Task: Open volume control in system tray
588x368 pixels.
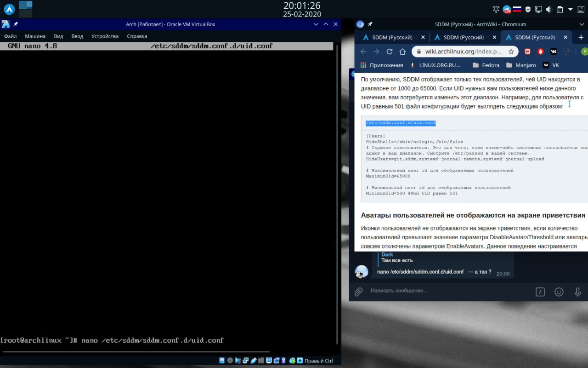Action: click(x=549, y=9)
